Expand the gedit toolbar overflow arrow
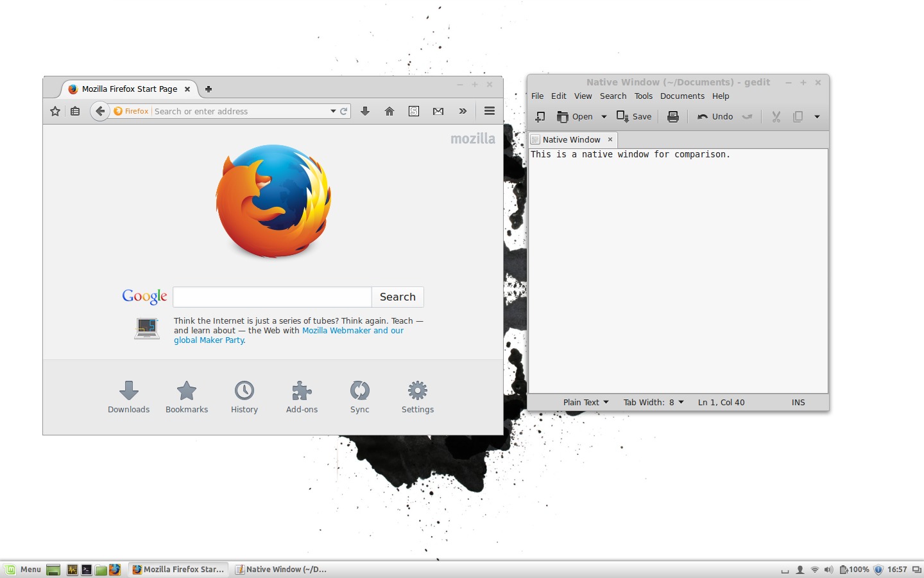 click(817, 116)
